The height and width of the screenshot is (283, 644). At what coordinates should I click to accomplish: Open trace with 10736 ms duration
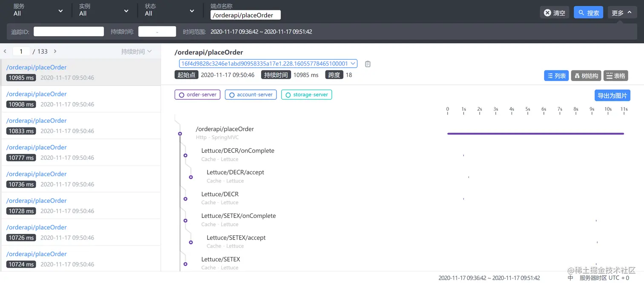[x=81, y=179]
